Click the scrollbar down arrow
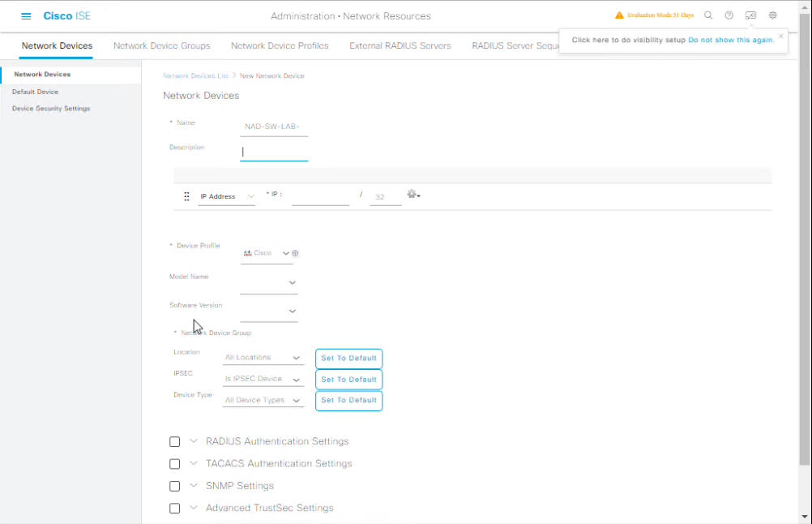The width and height of the screenshot is (812, 524). point(804,517)
